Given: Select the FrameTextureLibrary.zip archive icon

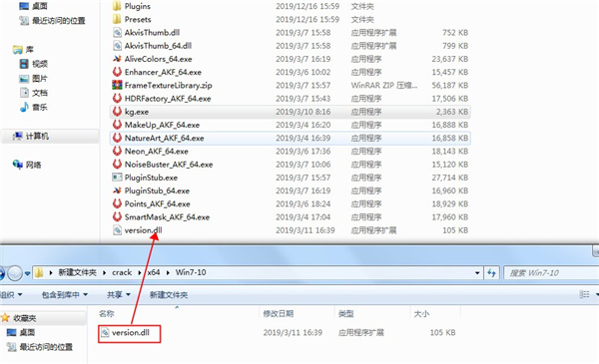Looking at the screenshot, I should (x=117, y=85).
